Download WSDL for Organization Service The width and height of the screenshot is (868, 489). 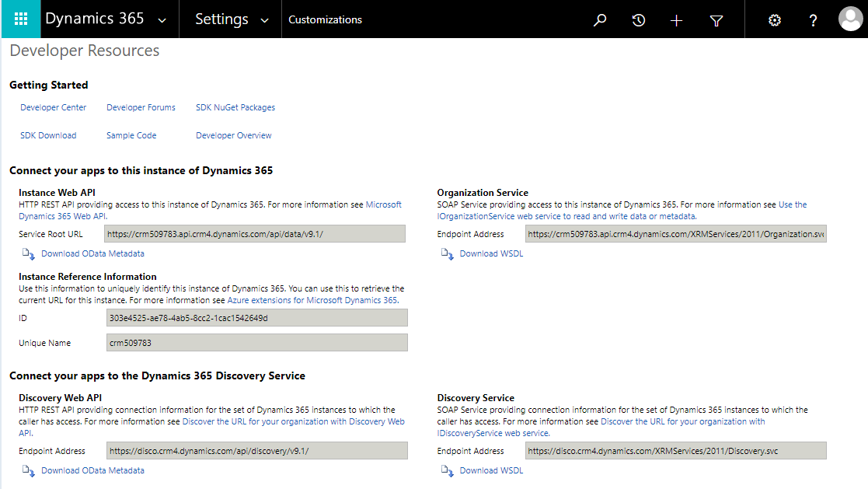[x=491, y=253]
